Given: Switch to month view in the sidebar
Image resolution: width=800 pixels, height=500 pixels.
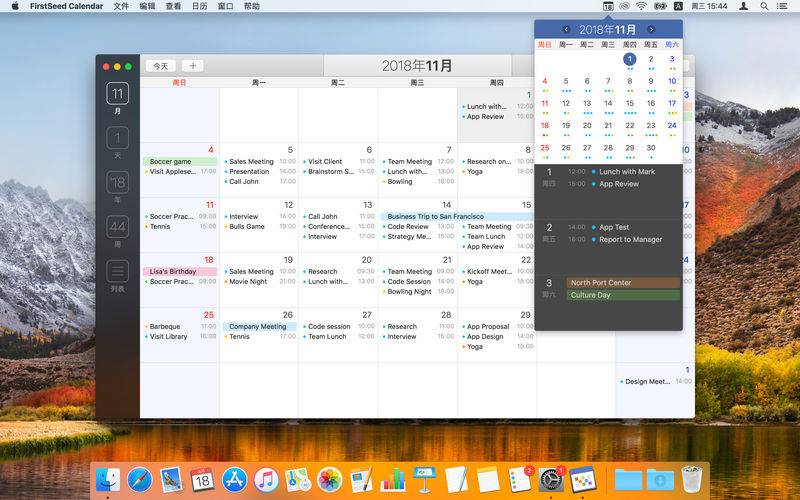Looking at the screenshot, I should point(118,99).
